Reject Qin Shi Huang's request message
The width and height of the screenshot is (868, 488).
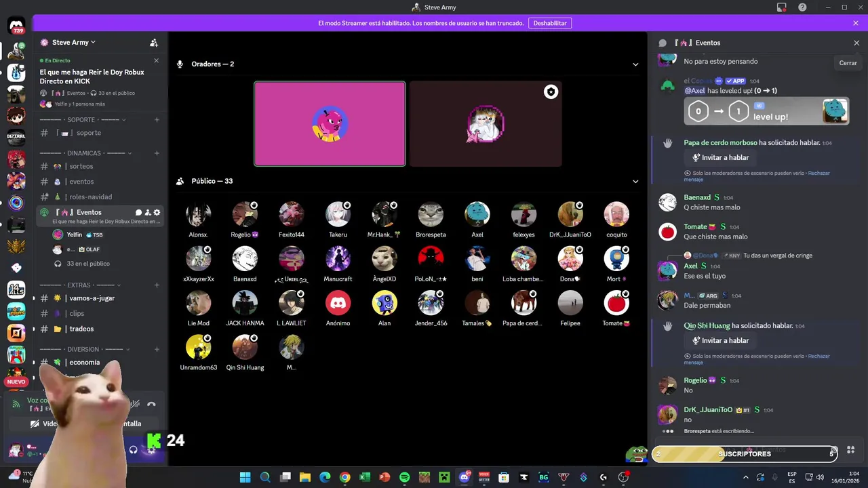pyautogui.click(x=818, y=356)
